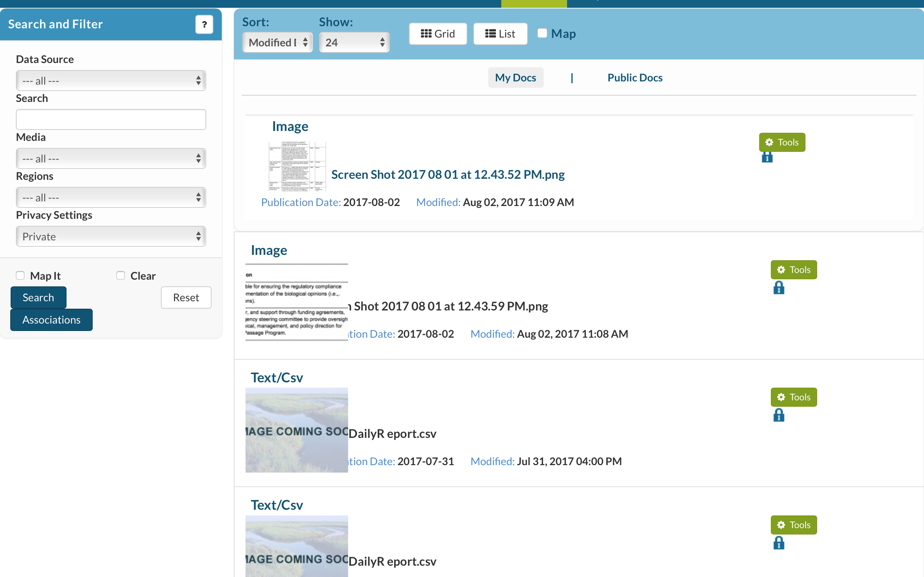Tick the Clear checkbox
924x577 pixels.
coord(121,275)
